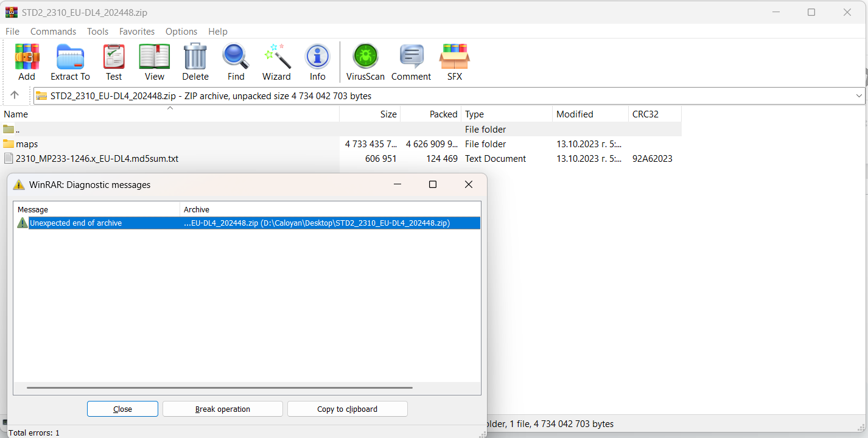
Task: Open the Favorites menu
Action: tap(137, 31)
